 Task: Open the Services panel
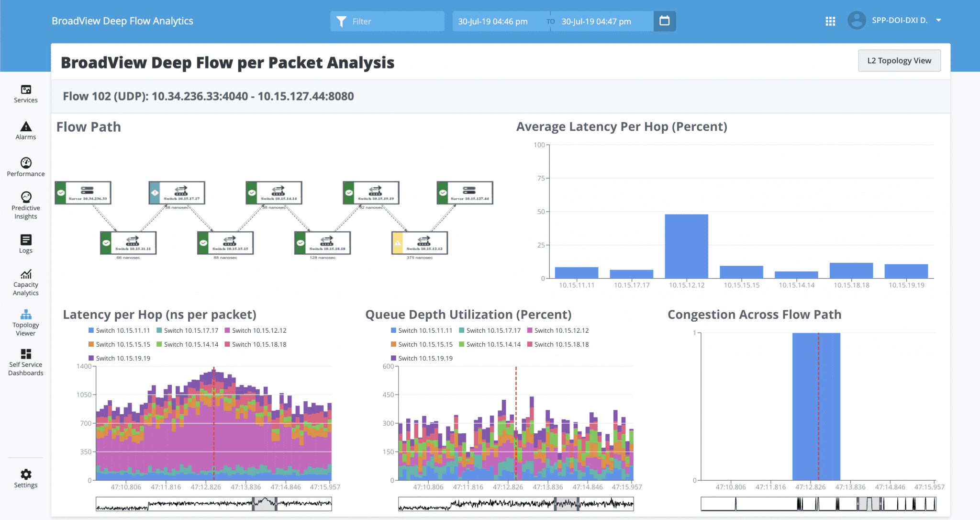click(25, 94)
